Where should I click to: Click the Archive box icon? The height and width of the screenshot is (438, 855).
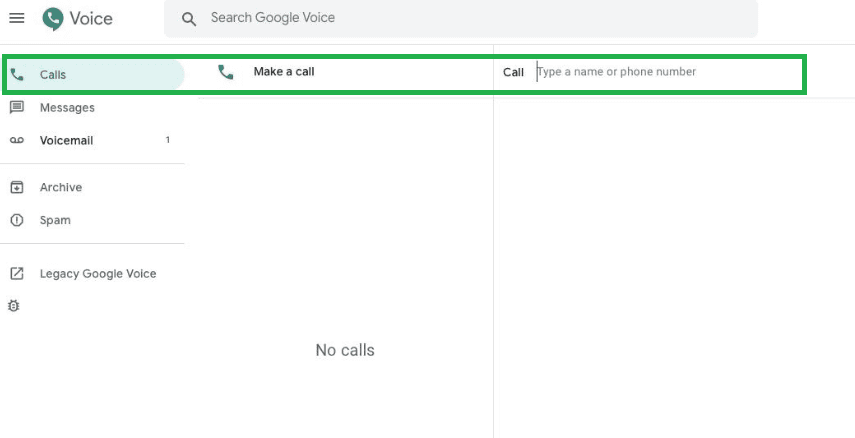point(16,187)
